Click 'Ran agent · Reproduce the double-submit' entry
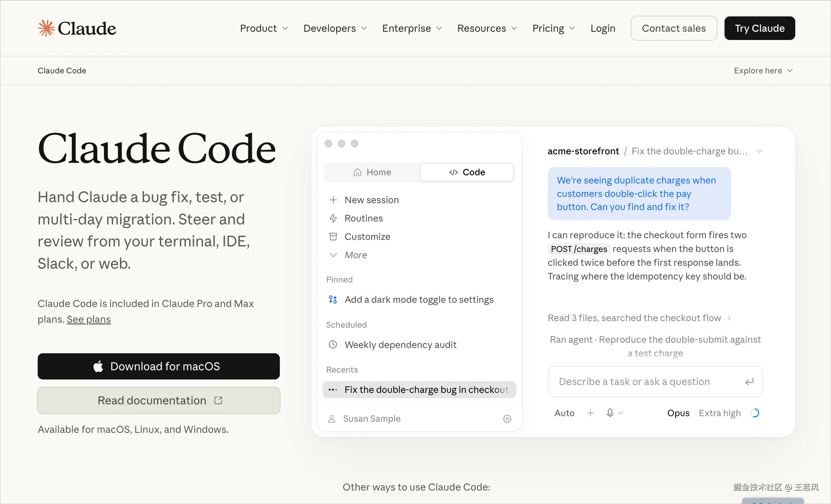 pos(655,346)
